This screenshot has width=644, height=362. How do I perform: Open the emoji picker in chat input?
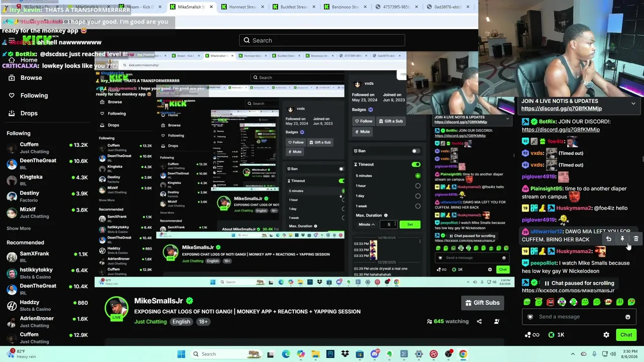627,317
